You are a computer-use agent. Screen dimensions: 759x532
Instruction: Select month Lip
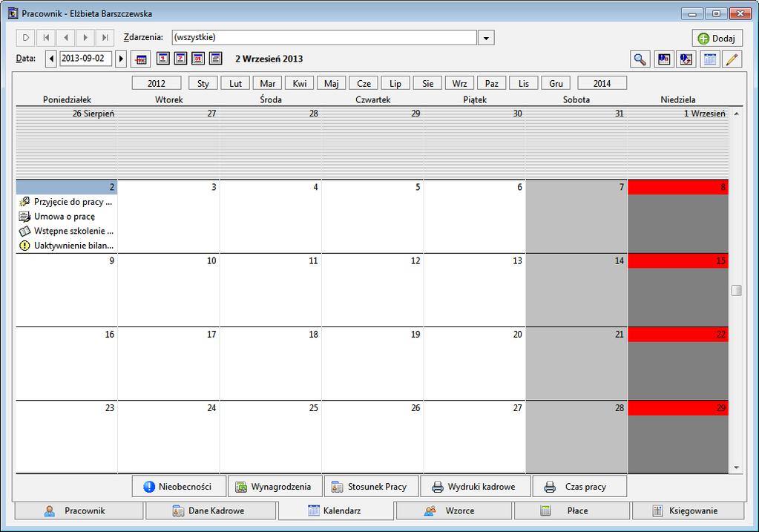tap(395, 83)
